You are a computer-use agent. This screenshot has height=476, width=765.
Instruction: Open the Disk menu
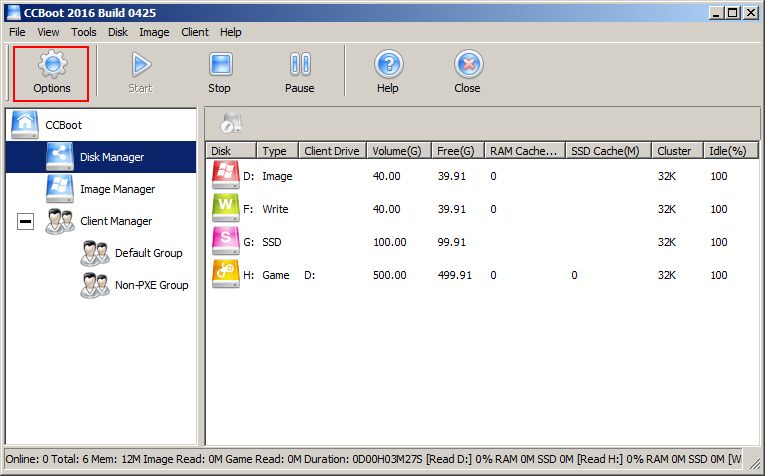click(118, 32)
